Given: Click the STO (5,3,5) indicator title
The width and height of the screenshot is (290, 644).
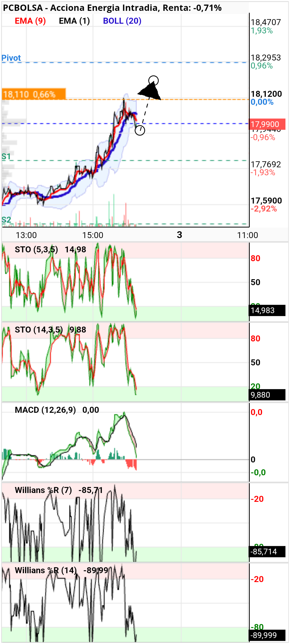Looking at the screenshot, I should (36, 249).
